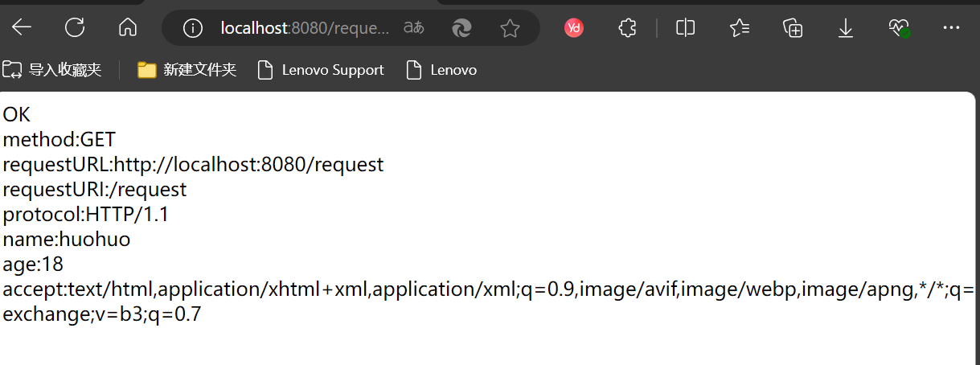980x365 pixels.
Task: Open 导入收藏夹 bookmark item
Action: point(52,70)
